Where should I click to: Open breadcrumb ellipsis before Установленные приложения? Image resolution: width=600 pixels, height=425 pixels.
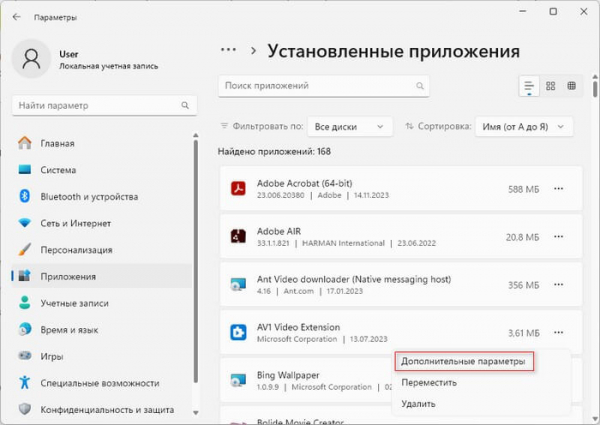tap(228, 50)
